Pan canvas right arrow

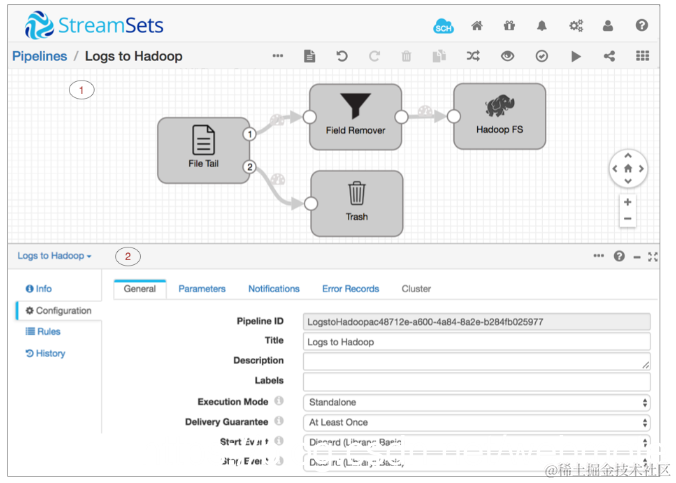pos(641,169)
